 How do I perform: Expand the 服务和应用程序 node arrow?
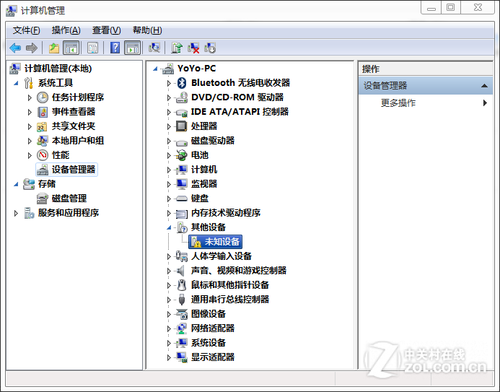(x=16, y=213)
